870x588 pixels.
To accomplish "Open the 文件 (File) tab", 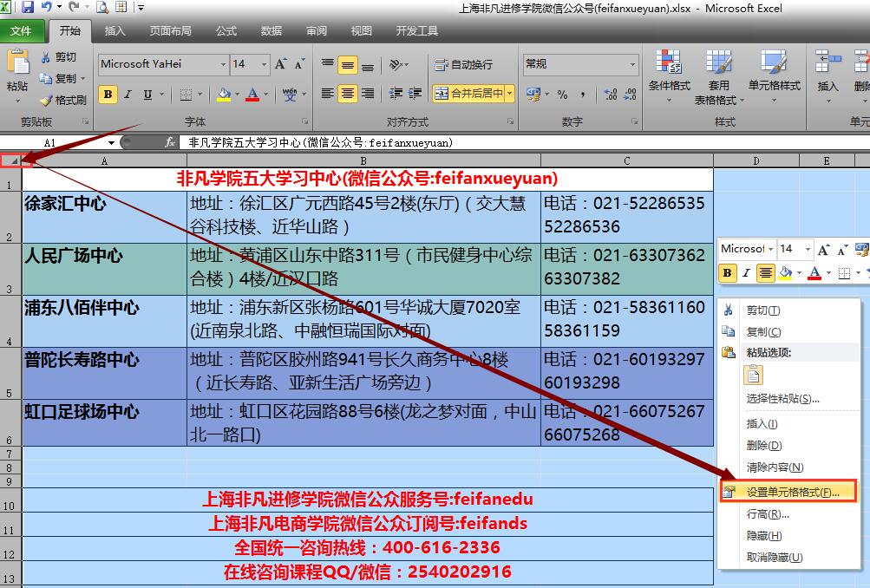I will click(x=21, y=31).
